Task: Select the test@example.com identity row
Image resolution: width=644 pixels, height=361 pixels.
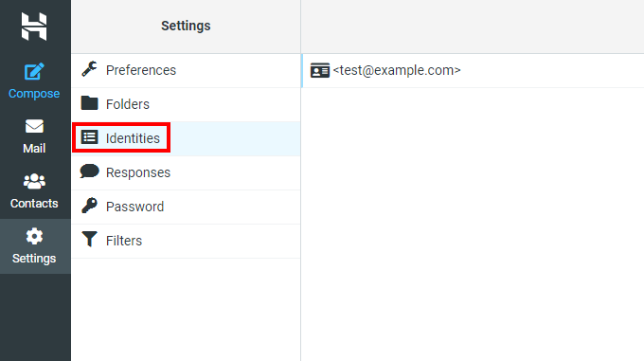Action: (x=473, y=71)
